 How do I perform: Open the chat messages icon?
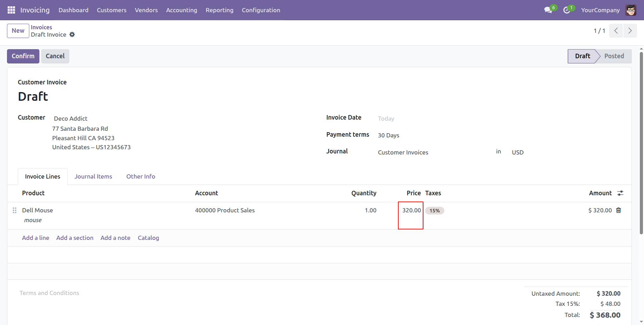548,10
